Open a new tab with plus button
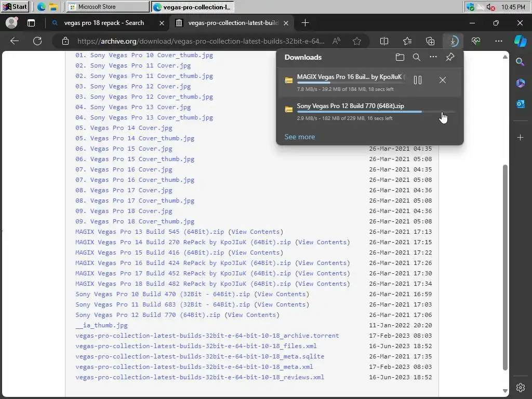Screen dimensions: 532x399 (x=305, y=23)
